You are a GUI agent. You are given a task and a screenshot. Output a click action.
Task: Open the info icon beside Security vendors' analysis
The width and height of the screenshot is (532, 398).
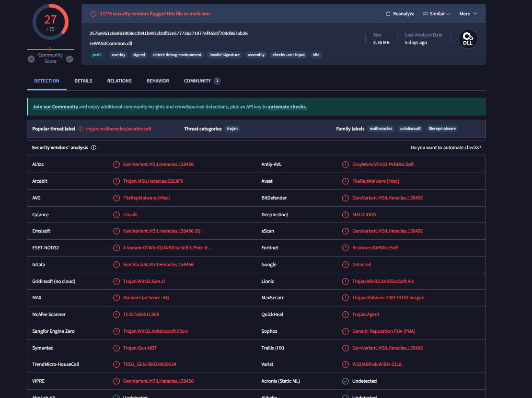93,147
